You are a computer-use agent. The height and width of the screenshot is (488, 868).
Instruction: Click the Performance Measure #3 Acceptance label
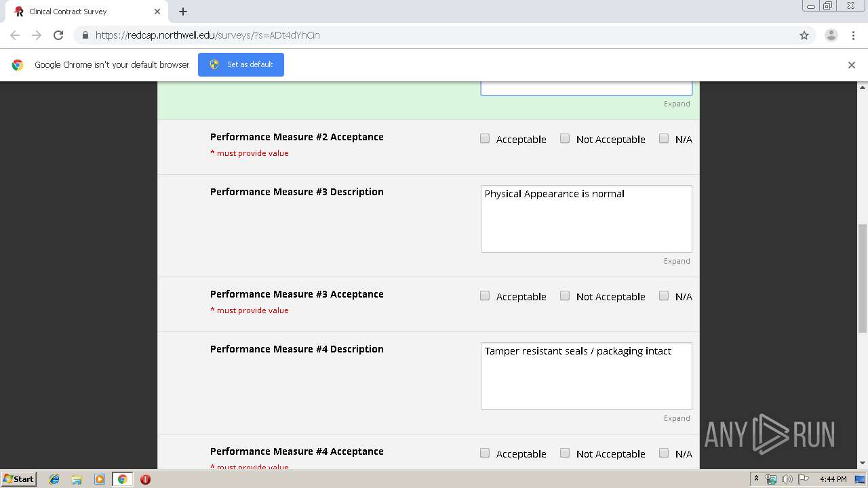(x=297, y=294)
